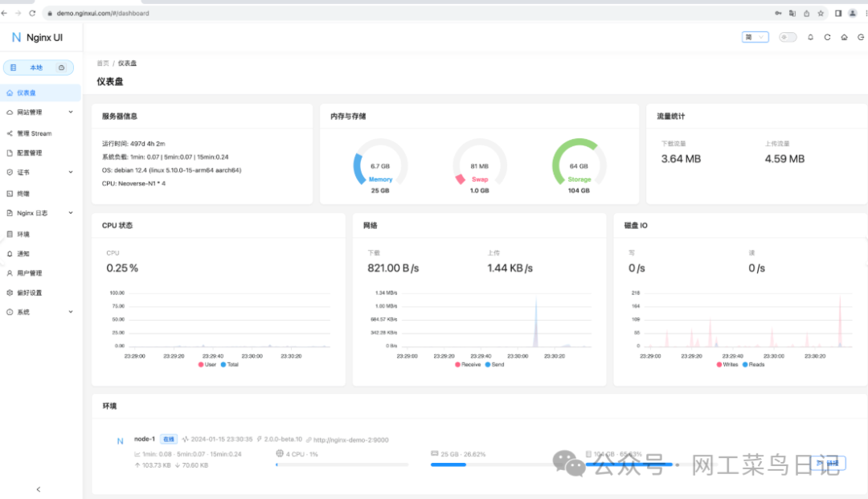
Task: Click the header reload Nginx icon
Action: coord(827,37)
